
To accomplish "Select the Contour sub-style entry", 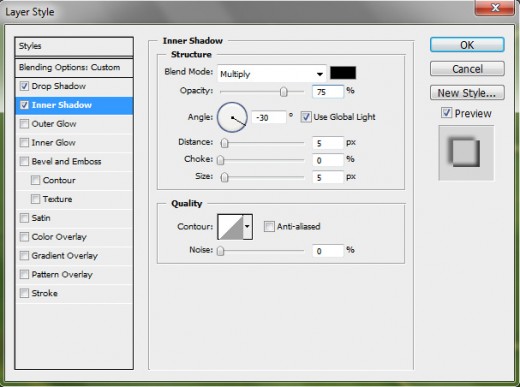I will coord(74,180).
